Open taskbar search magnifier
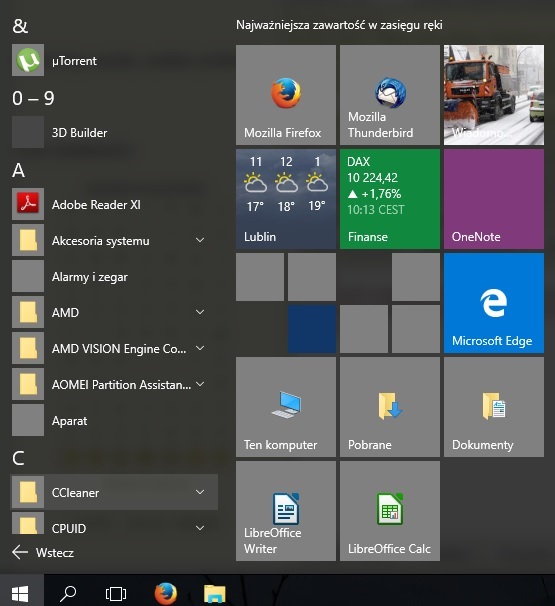The height and width of the screenshot is (606, 555). [x=68, y=593]
